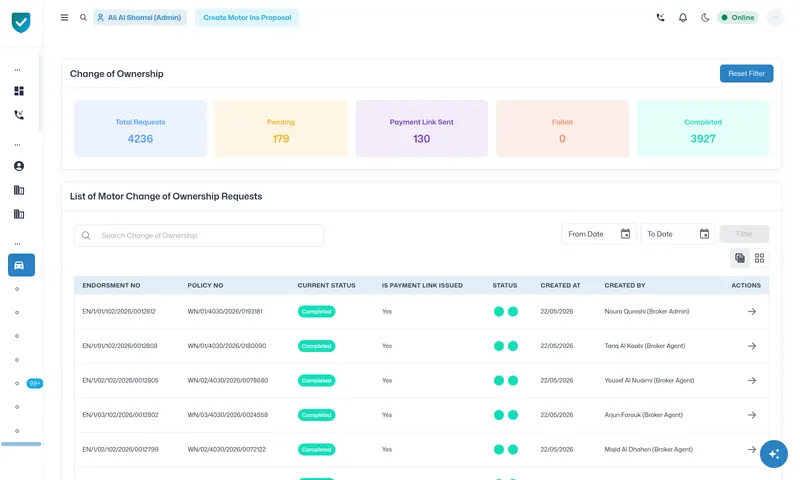Click Ali Al Shamsi (Admin) user chip

[140, 17]
